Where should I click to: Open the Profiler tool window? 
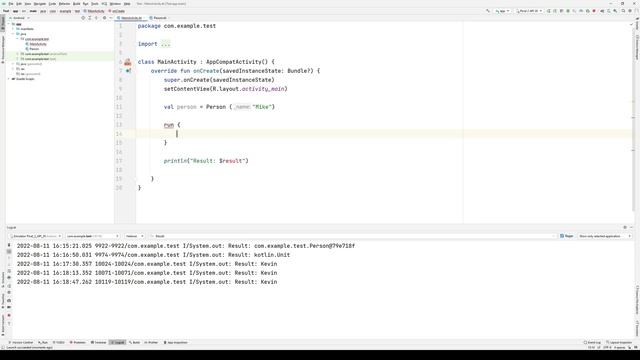tap(151, 342)
